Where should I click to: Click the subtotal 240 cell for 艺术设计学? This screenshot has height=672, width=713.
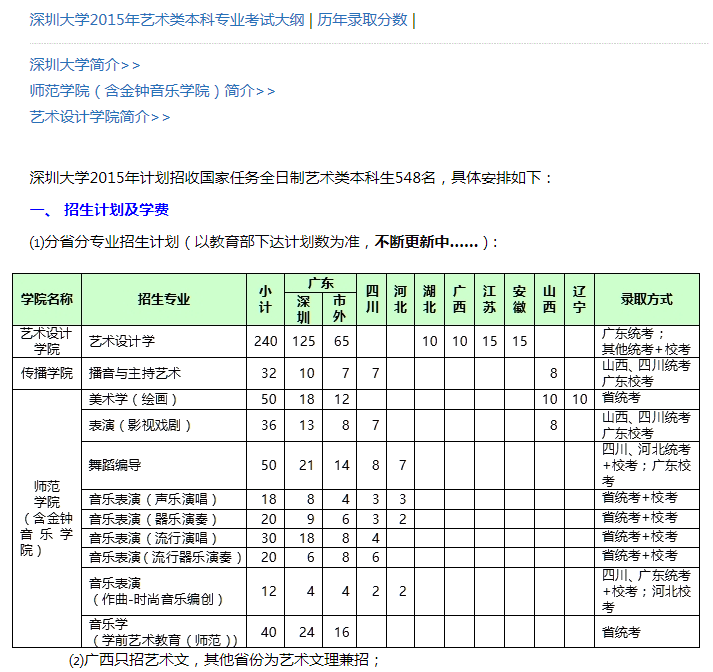coord(265,341)
